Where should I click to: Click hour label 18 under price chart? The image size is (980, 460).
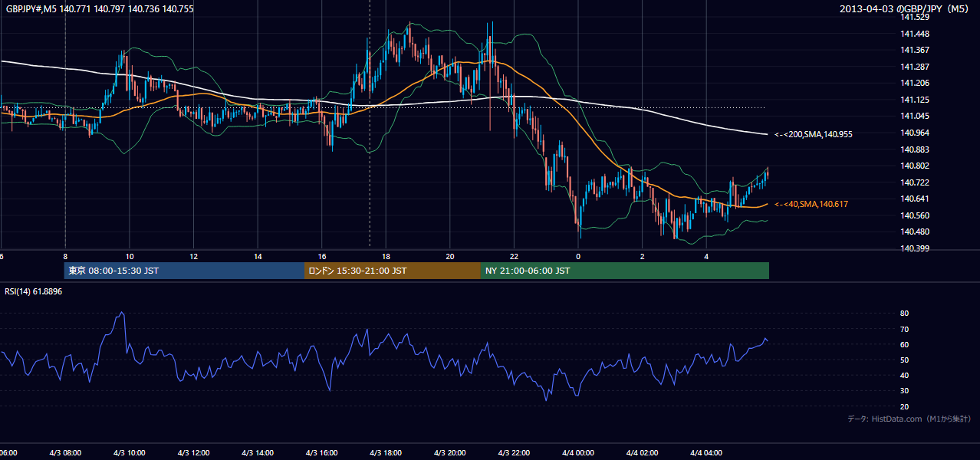[x=386, y=256]
